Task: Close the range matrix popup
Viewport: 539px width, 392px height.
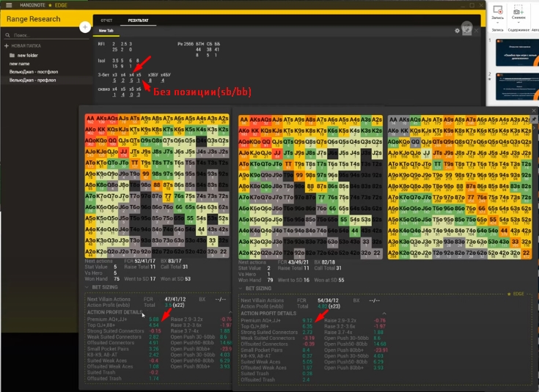Action: tap(534, 111)
